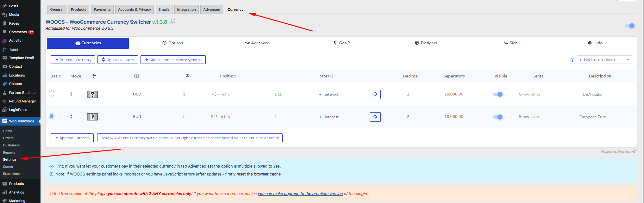Open the Accounts & Privacy tab
644x203 pixels.
[134, 9]
